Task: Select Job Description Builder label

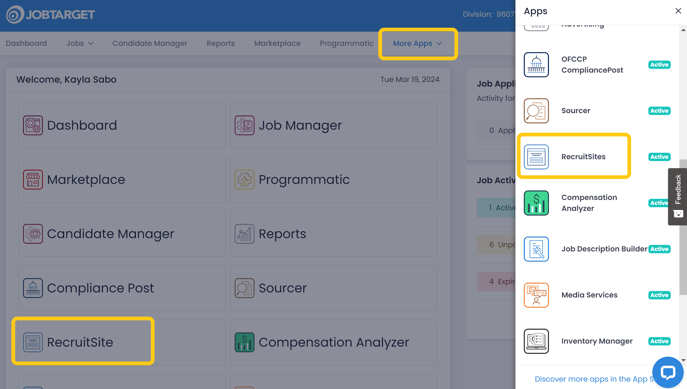Action: 604,249
